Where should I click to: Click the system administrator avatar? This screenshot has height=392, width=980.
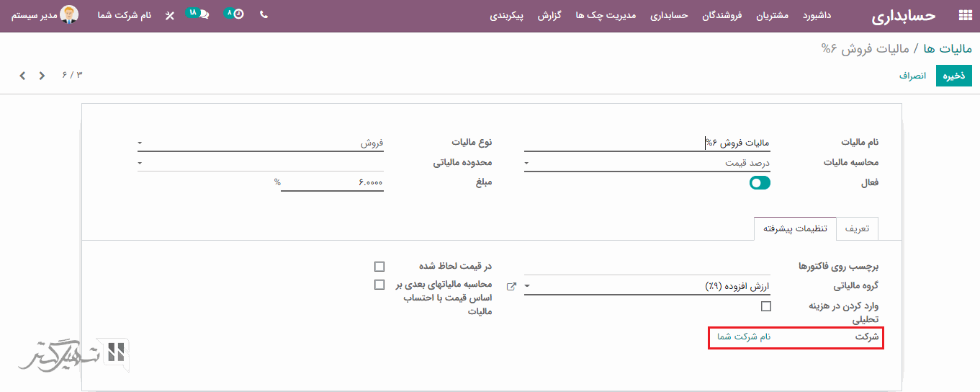[69, 14]
